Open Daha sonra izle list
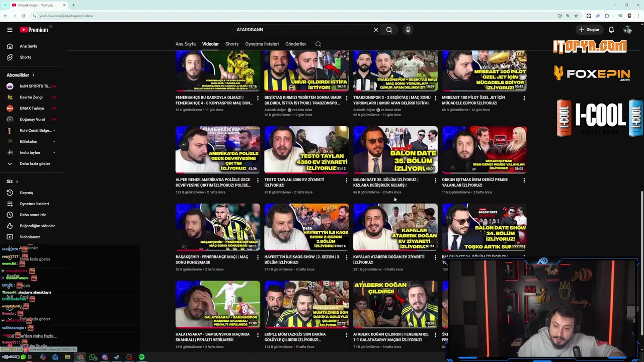The image size is (644, 362). pos(32,215)
